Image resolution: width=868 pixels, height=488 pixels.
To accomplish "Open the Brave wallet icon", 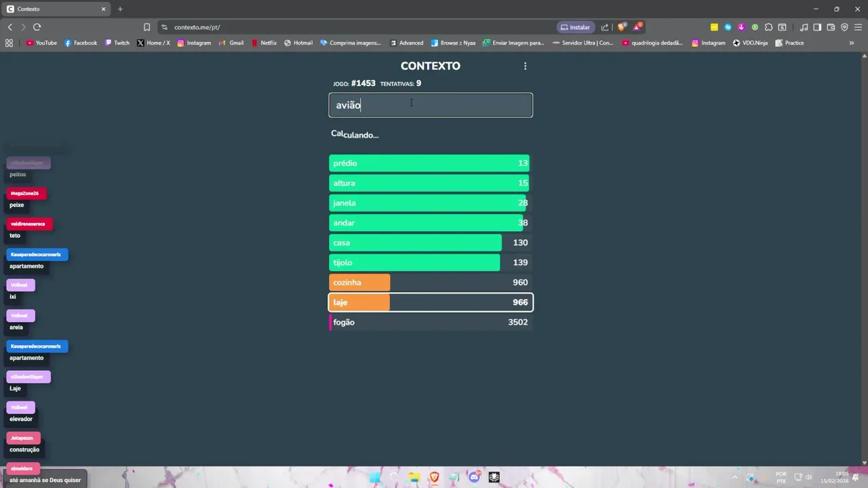I will 831,27.
